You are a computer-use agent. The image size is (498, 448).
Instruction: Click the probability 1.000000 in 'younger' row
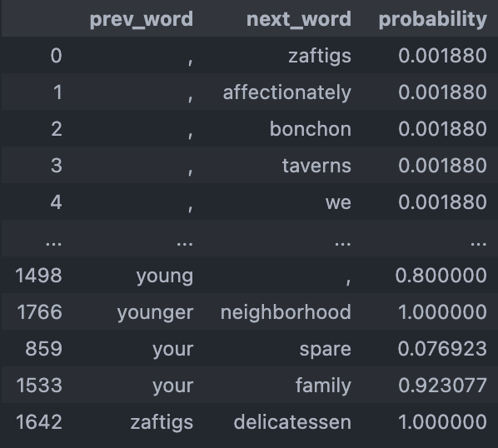(442, 312)
